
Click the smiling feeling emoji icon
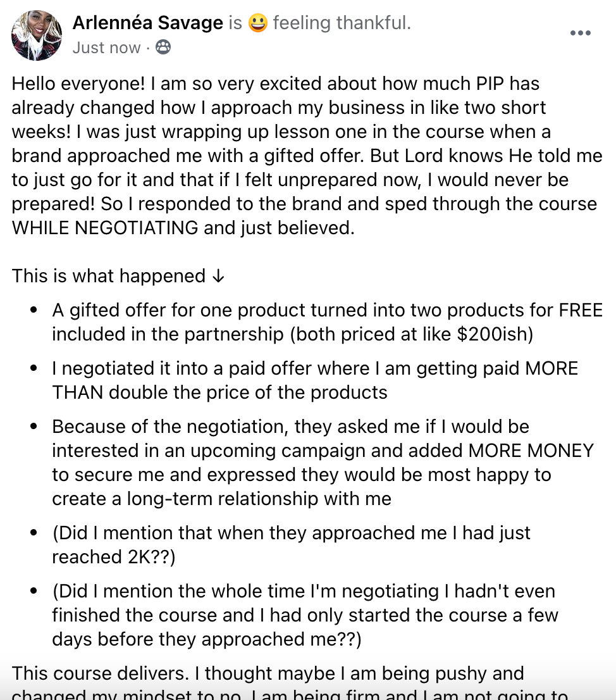pyautogui.click(x=258, y=23)
